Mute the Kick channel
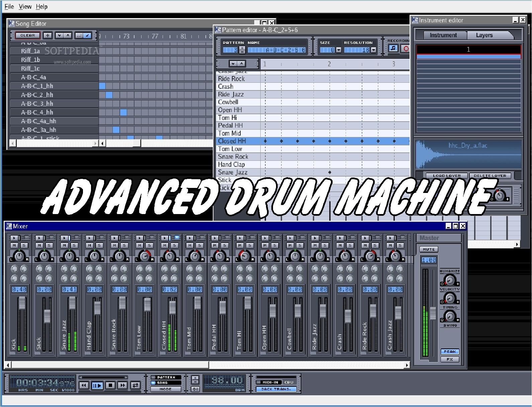 point(14,246)
